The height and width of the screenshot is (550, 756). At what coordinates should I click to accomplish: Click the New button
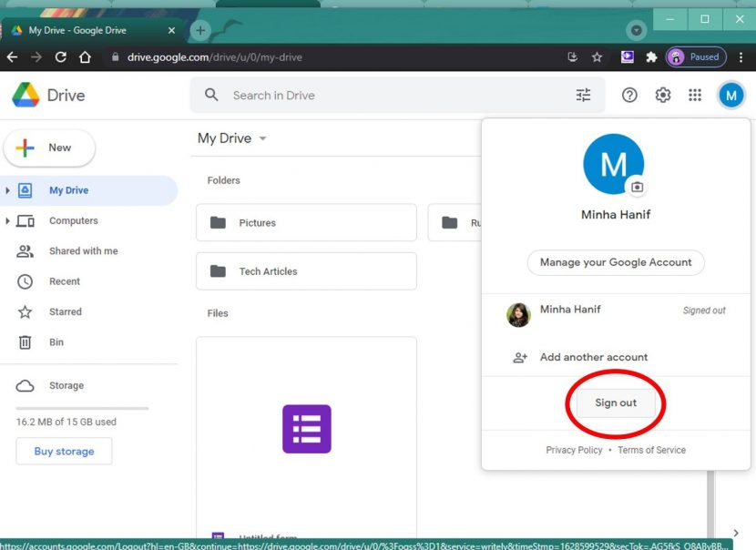50,148
